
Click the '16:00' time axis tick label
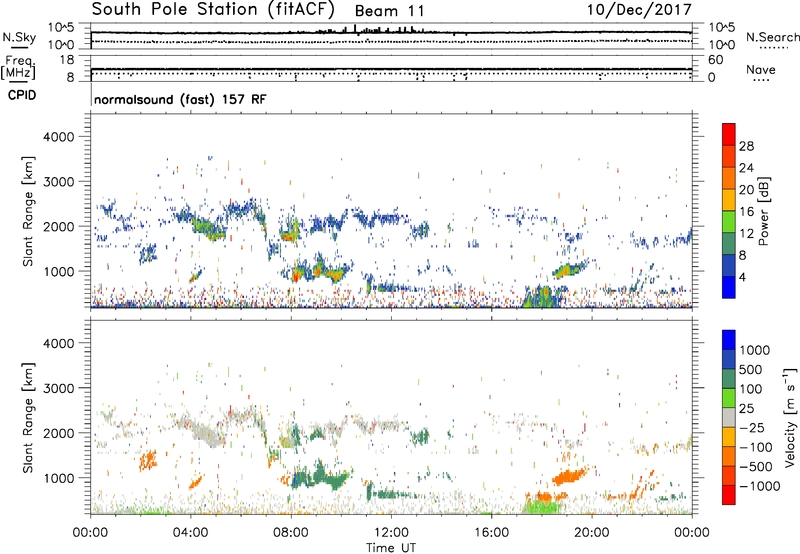click(491, 533)
